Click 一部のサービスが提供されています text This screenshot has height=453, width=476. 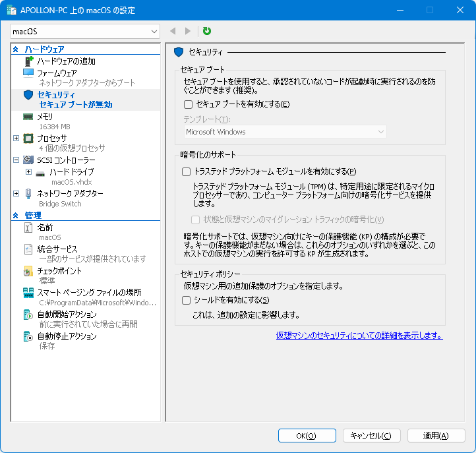point(92,259)
